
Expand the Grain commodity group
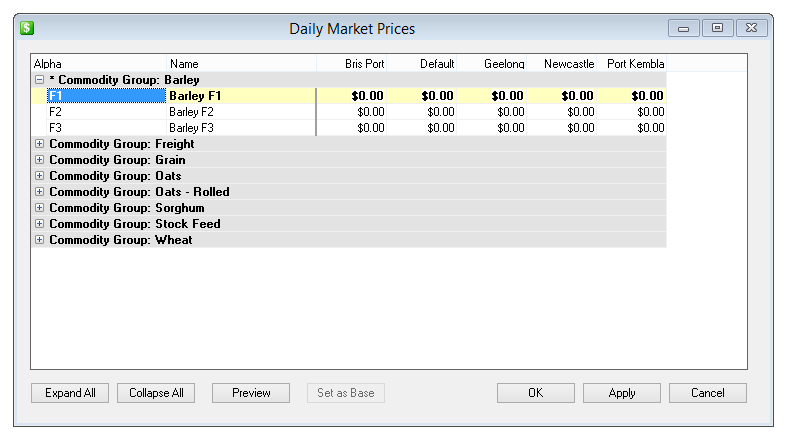39,160
